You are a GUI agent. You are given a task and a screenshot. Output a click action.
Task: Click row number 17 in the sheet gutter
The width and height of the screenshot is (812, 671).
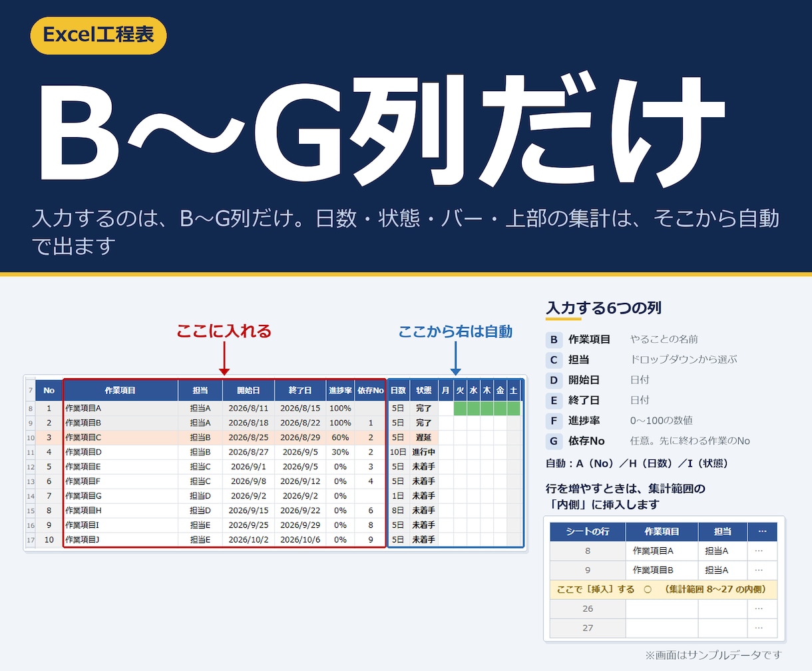coord(31,540)
